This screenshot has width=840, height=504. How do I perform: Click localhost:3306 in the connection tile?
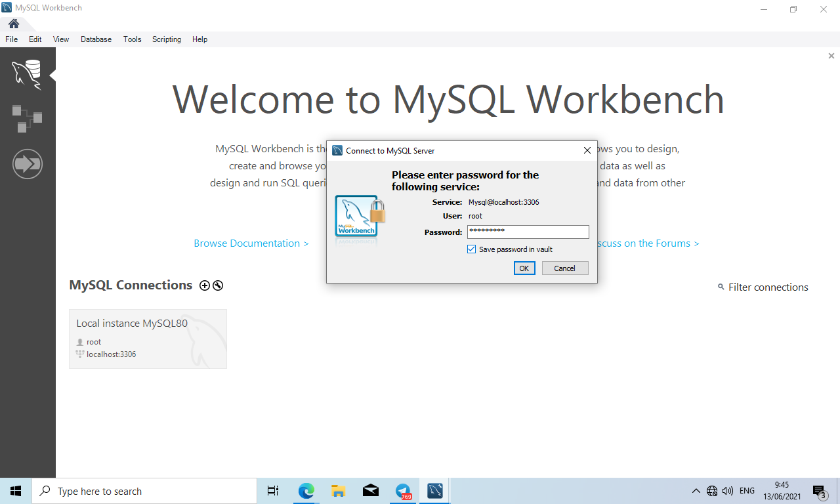coord(112,354)
